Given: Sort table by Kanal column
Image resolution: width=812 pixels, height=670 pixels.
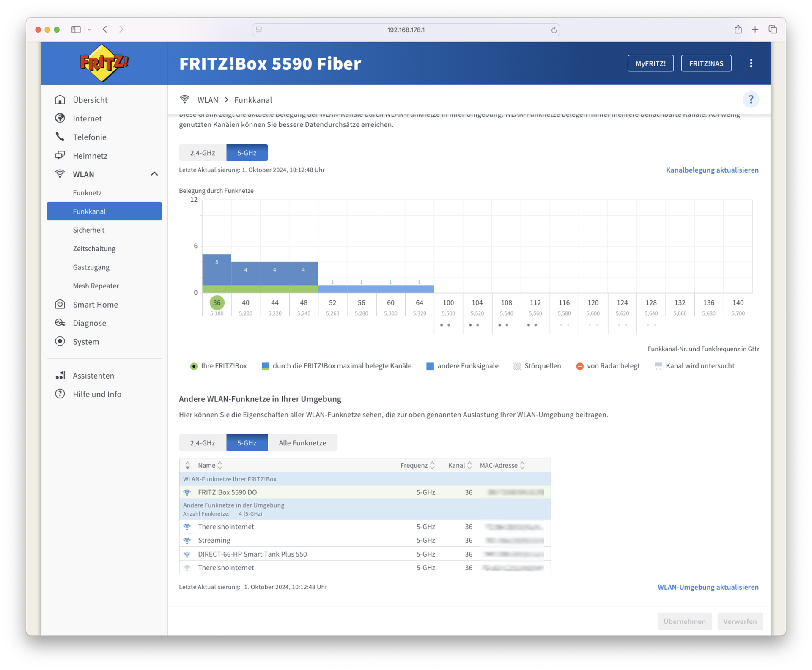Looking at the screenshot, I should coord(460,465).
